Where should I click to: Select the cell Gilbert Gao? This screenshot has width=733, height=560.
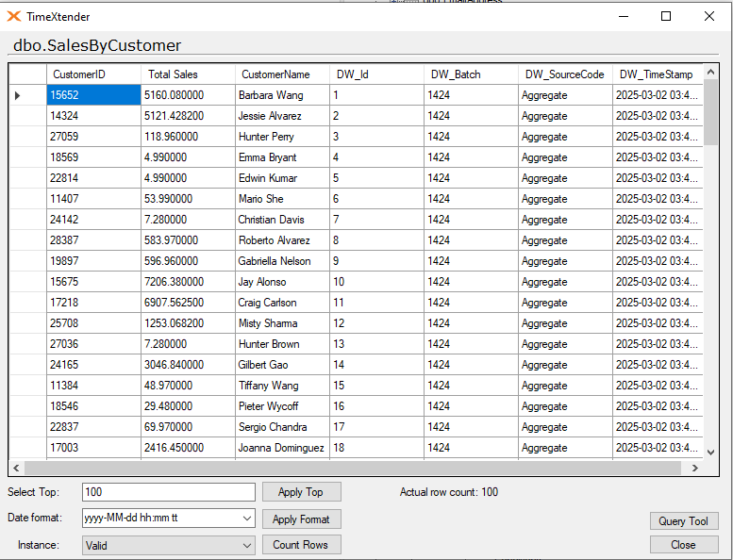point(282,364)
